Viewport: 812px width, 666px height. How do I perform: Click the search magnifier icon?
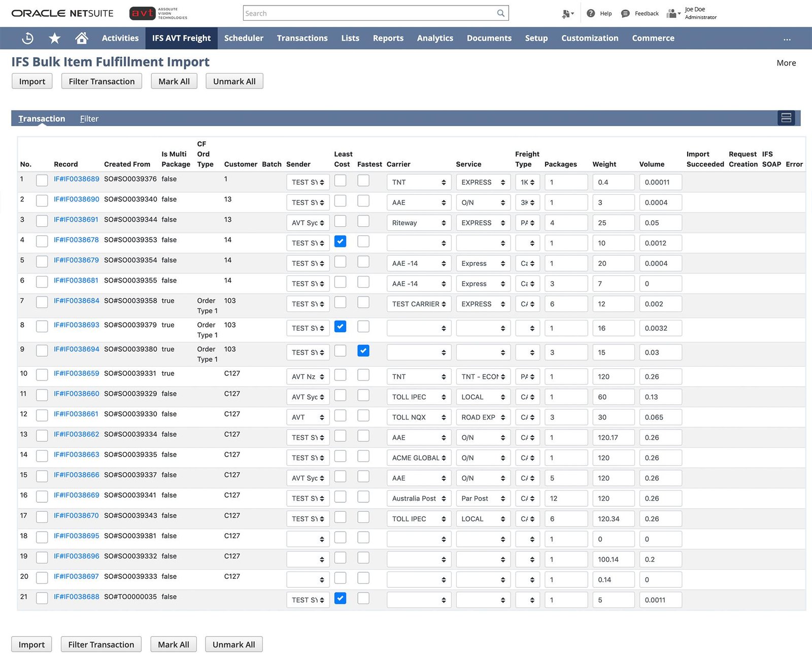pyautogui.click(x=500, y=13)
